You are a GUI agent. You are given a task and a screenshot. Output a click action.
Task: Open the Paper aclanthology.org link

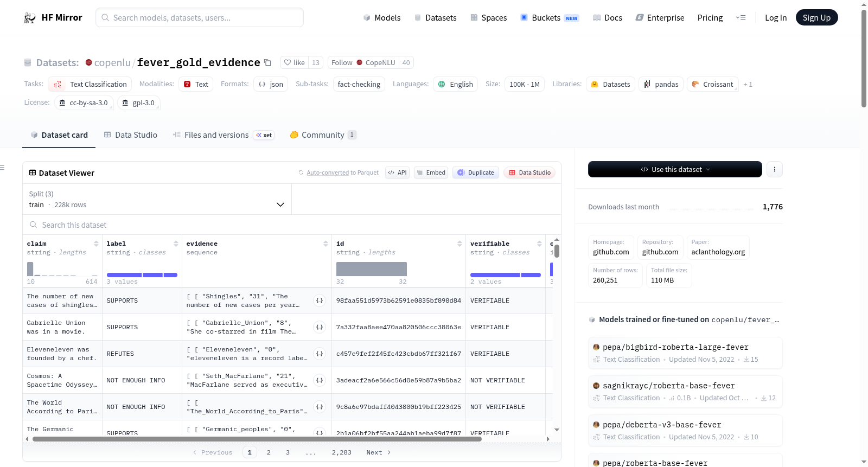718,247
